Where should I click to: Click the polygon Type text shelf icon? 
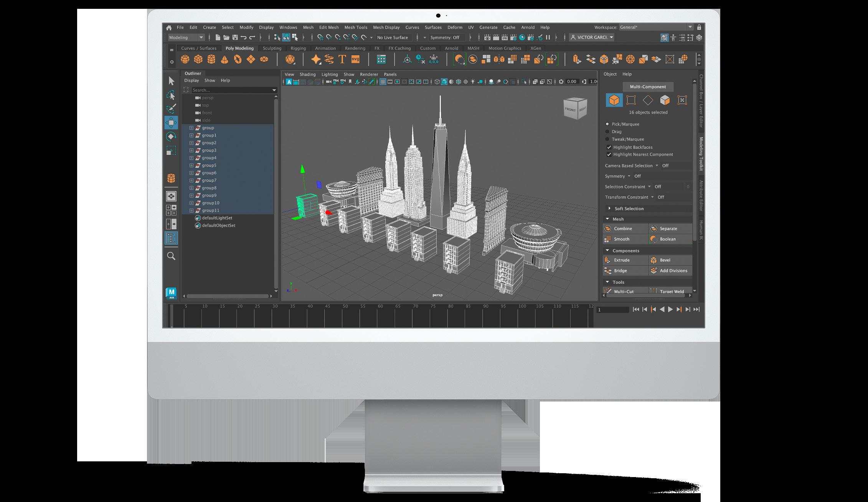click(x=342, y=59)
